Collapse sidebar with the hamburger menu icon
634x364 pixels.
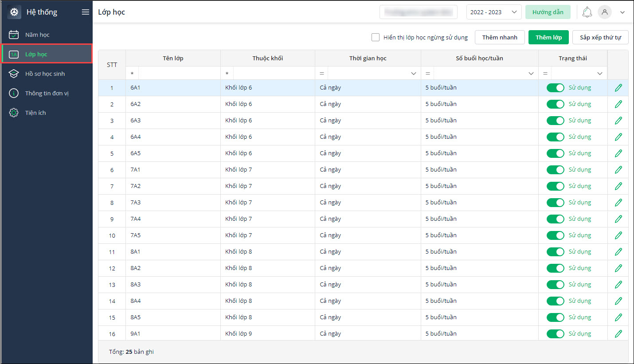click(x=86, y=12)
